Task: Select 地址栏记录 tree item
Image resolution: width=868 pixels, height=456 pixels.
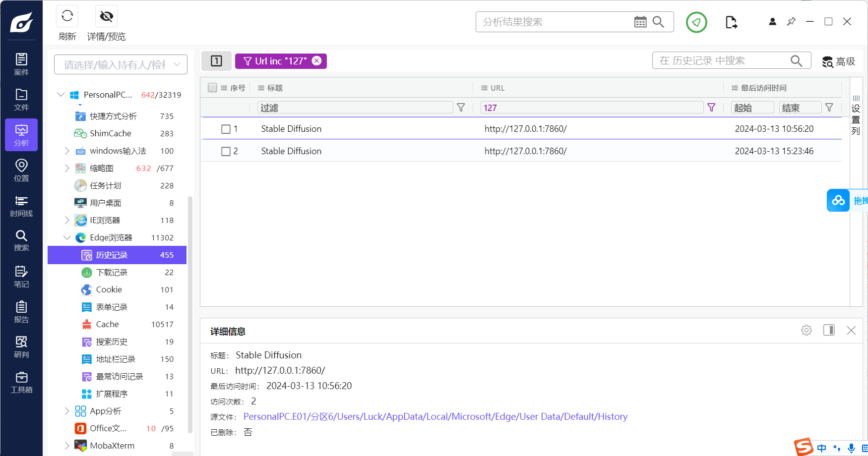Action: pos(117,359)
